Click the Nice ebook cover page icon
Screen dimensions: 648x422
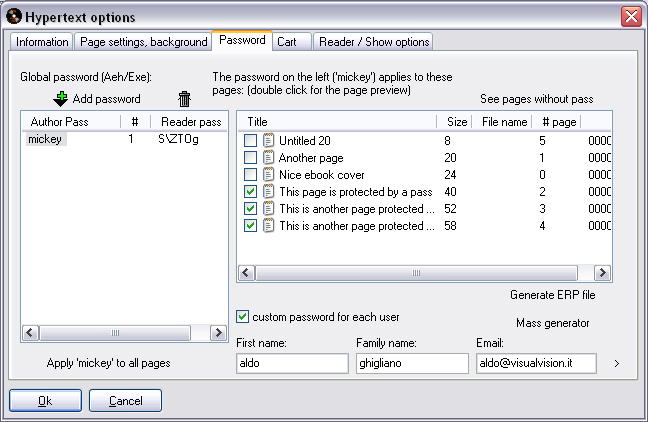point(268,175)
